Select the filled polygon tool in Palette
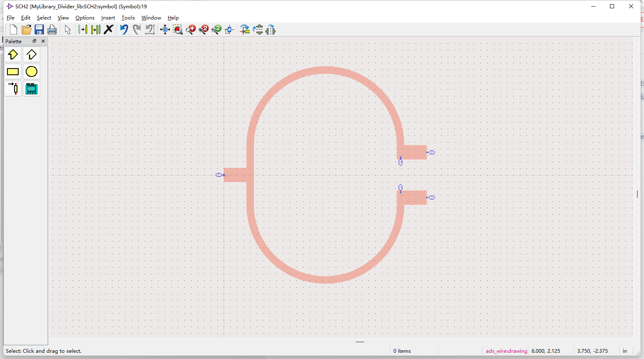The width and height of the screenshot is (644, 359). tap(13, 54)
